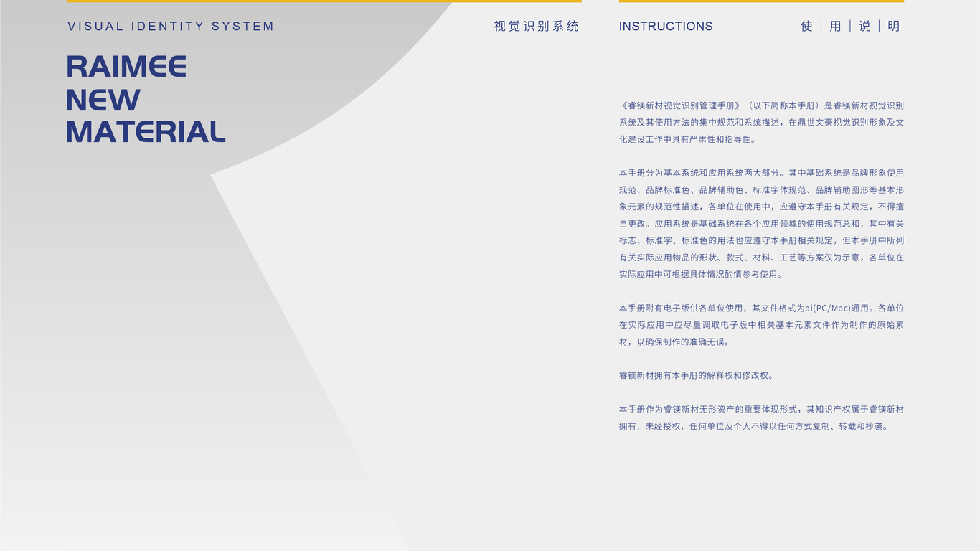The width and height of the screenshot is (980, 551).
Task: Click the line starting "拥有,未经授权,任何单位"
Action: [x=755, y=426]
